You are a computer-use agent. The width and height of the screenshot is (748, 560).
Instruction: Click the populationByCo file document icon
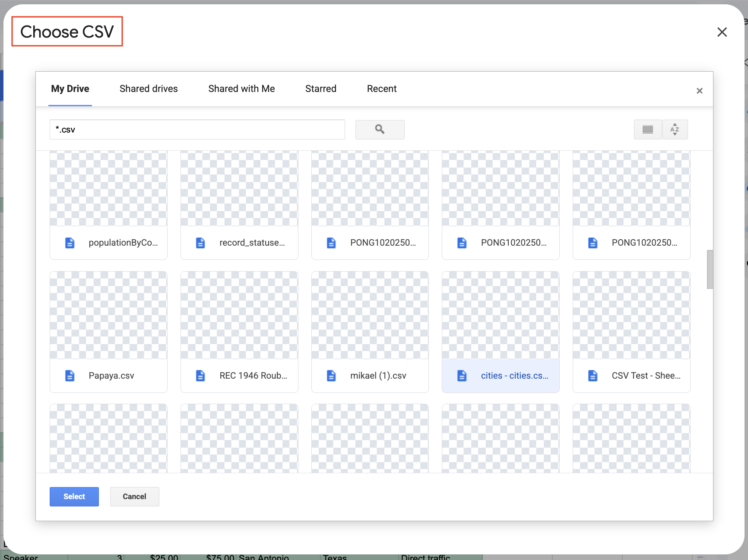point(70,243)
